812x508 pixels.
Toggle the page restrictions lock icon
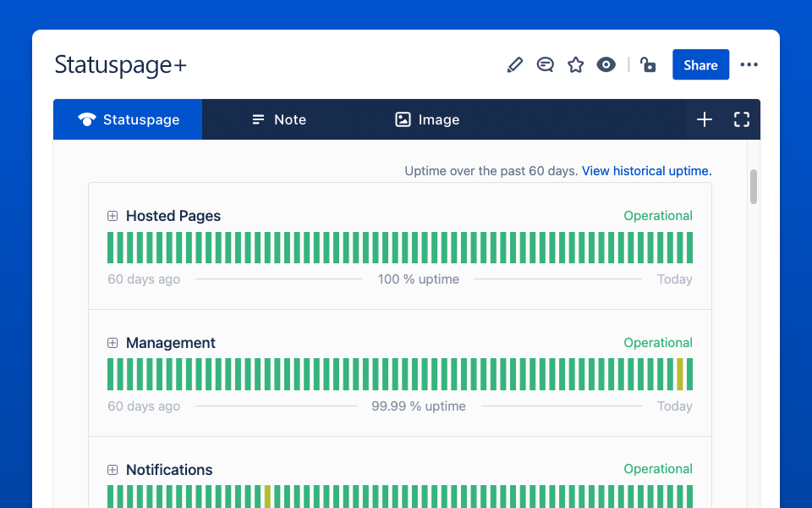(648, 65)
